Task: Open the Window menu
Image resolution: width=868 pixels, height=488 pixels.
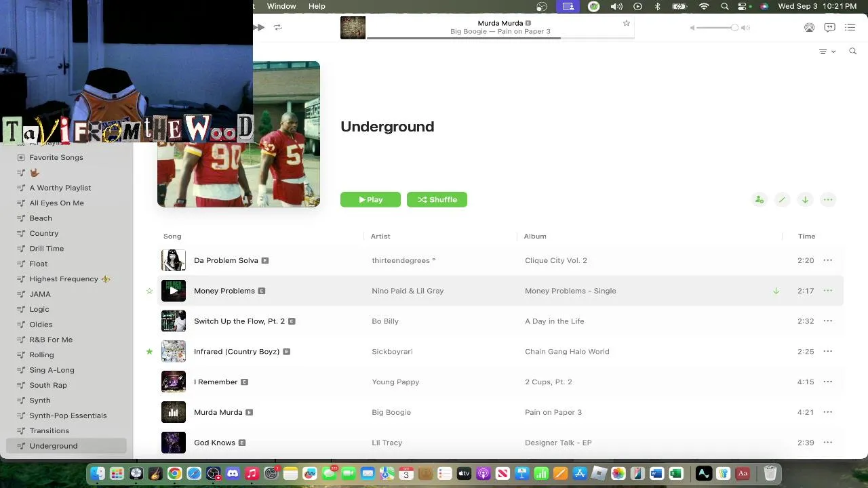Action: coord(281,6)
